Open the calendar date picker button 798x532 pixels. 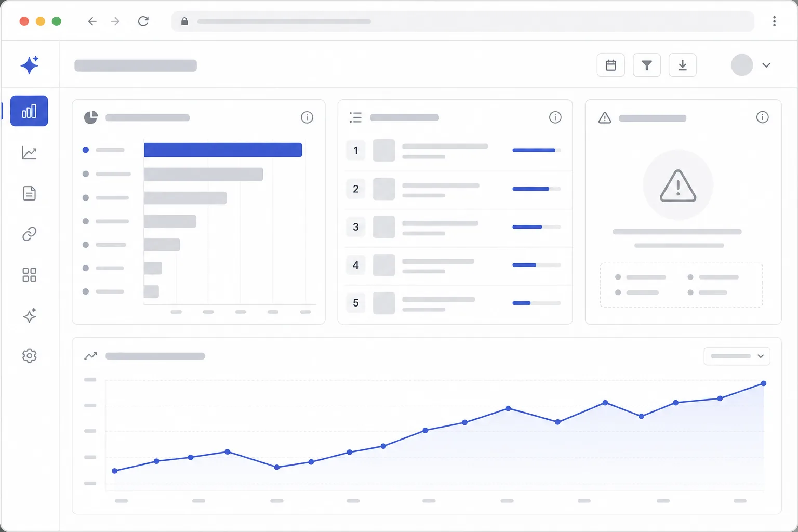[610, 65]
